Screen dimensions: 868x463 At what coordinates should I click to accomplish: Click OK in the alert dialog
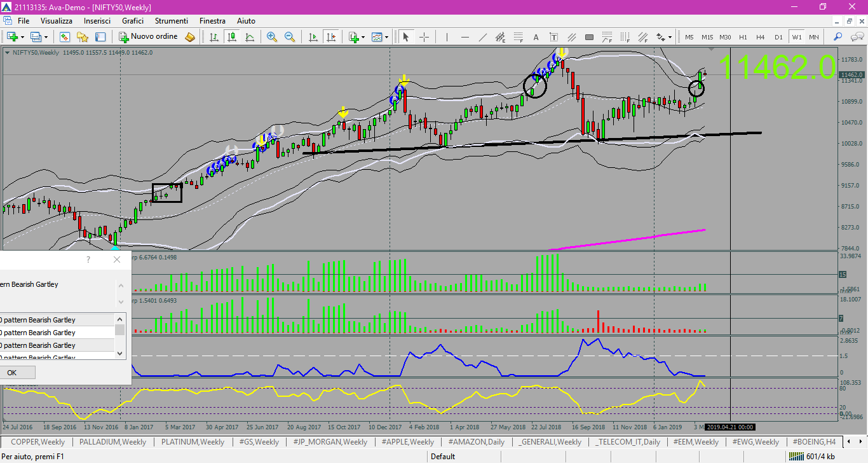(x=13, y=373)
